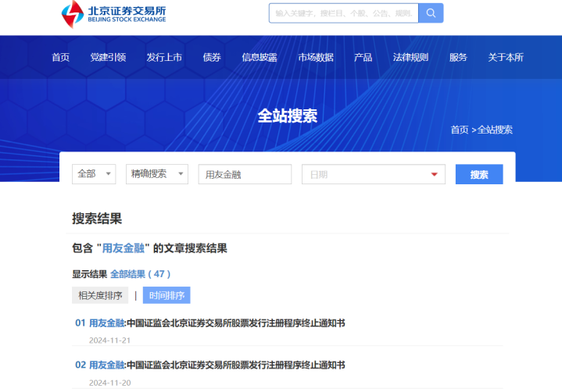Click the 全站搜索 breadcrumb link

[495, 130]
